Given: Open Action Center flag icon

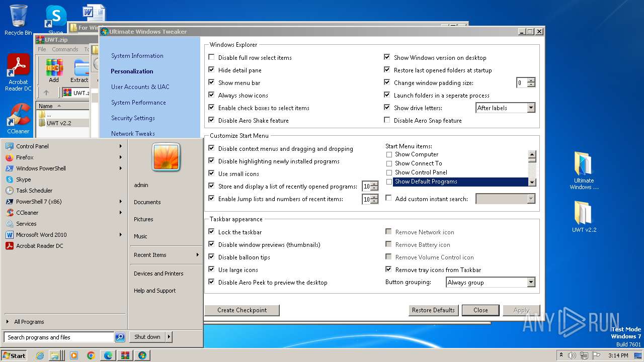Looking at the screenshot, I should tap(595, 355).
